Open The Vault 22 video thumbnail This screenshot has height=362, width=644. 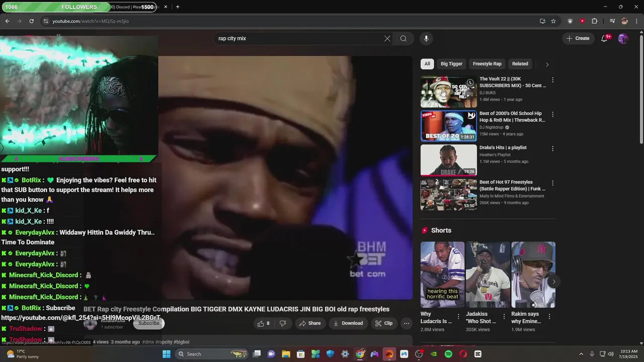(448, 92)
